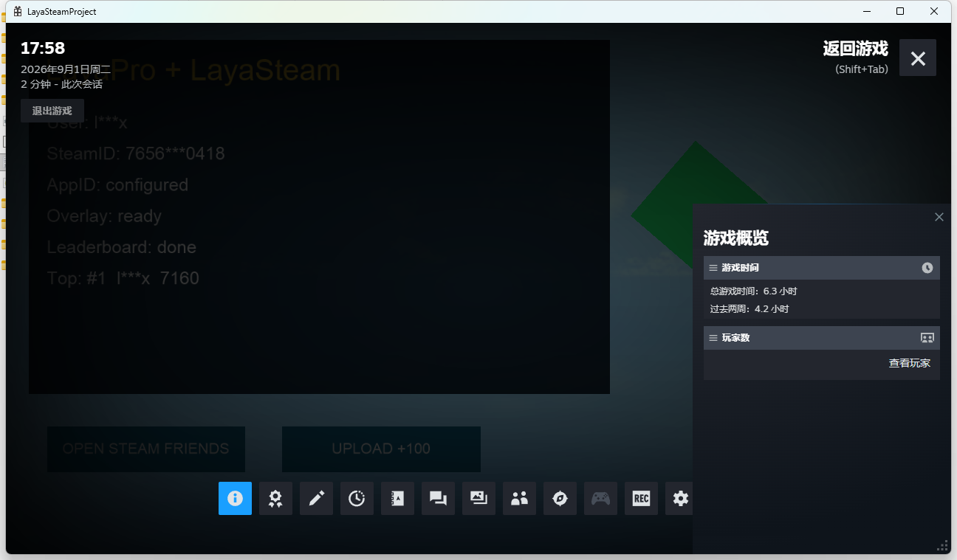This screenshot has width=957, height=560.
Task: Click the dimmed UPLOAD +100 button
Action: pos(381,449)
